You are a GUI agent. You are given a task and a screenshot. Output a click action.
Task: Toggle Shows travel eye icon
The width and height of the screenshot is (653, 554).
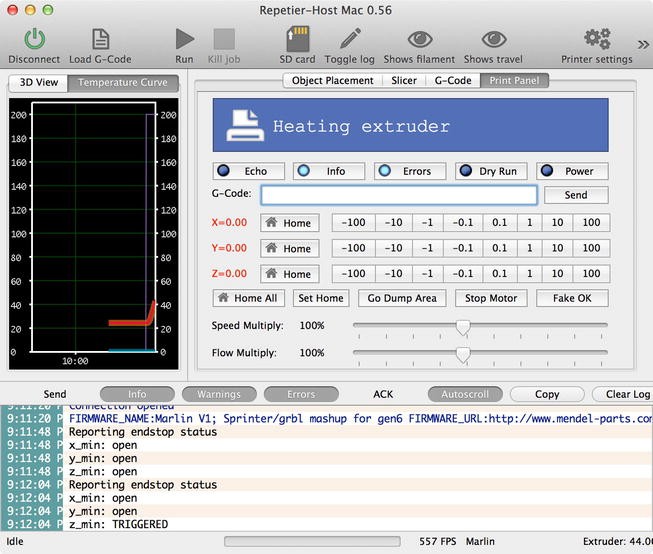(x=494, y=40)
